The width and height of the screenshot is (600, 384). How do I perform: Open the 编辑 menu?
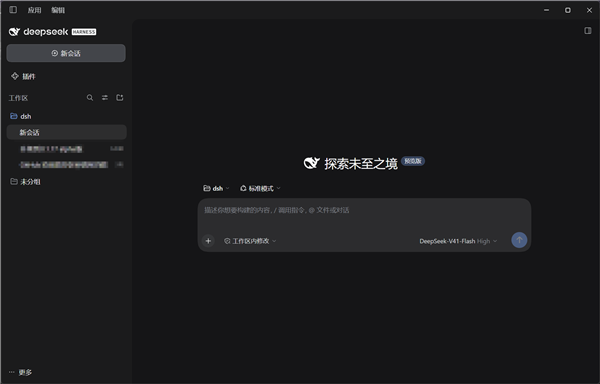[58, 10]
